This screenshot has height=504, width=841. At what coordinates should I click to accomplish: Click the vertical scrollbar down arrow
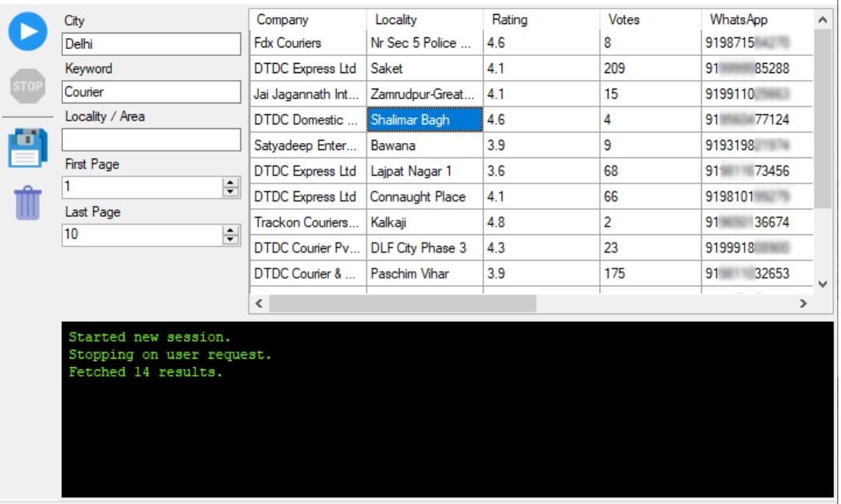coord(823,284)
